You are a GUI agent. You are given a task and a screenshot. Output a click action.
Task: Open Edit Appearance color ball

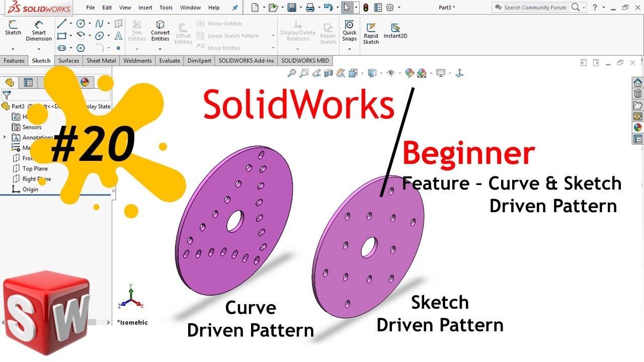coord(410,73)
